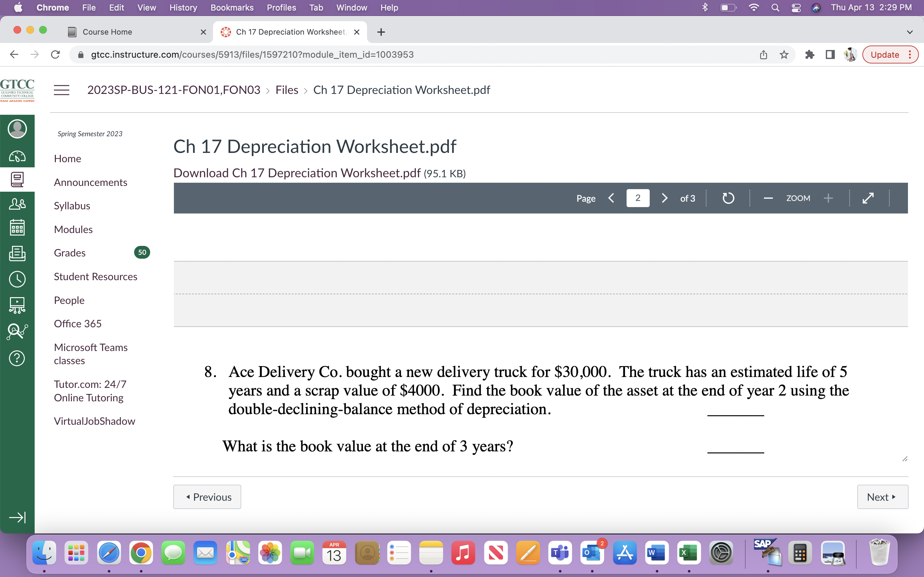Screen dimensions: 924x577
Task: Zoom in on the PDF with the plus icon
Action: click(828, 198)
